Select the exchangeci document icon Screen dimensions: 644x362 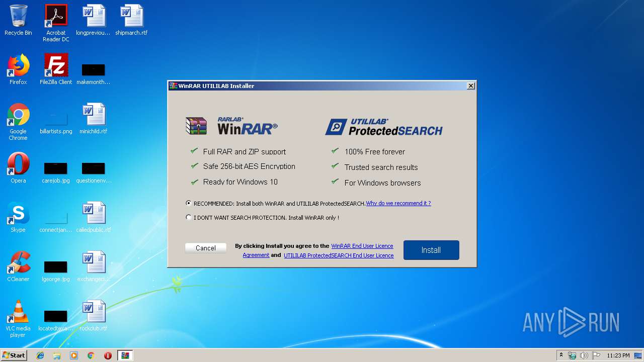pos(94,266)
